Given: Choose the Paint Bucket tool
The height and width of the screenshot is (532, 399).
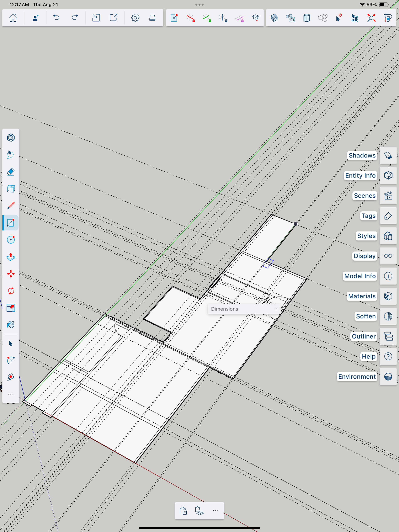Looking at the screenshot, I should (11, 325).
